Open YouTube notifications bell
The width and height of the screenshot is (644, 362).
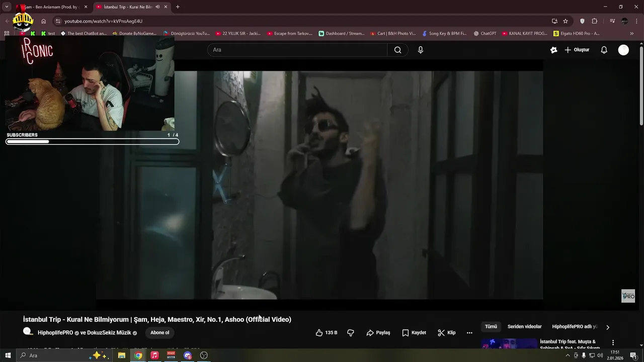click(x=604, y=50)
